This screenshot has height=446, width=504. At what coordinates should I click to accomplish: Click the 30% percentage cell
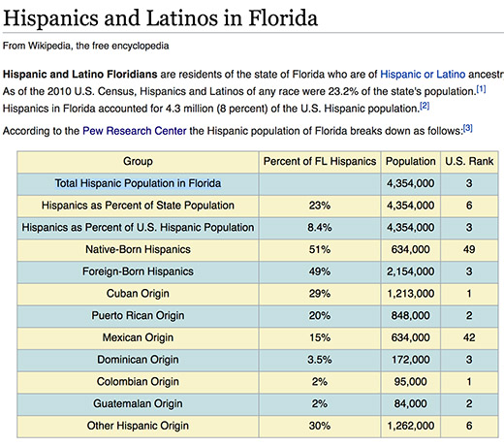[320, 426]
